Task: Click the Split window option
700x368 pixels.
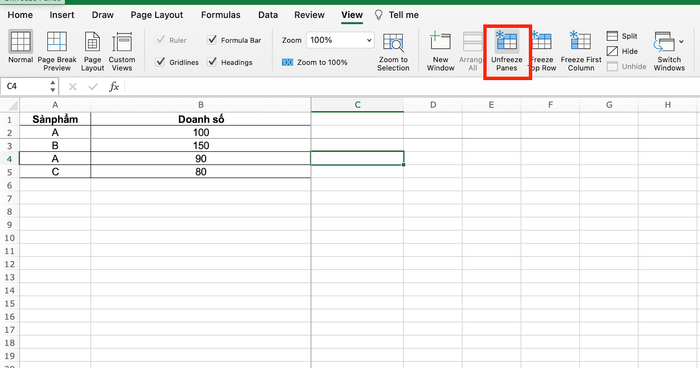Action: click(622, 36)
